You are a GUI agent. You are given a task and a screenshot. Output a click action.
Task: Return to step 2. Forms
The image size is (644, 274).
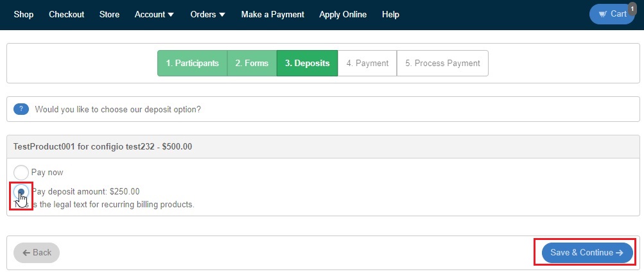click(252, 63)
